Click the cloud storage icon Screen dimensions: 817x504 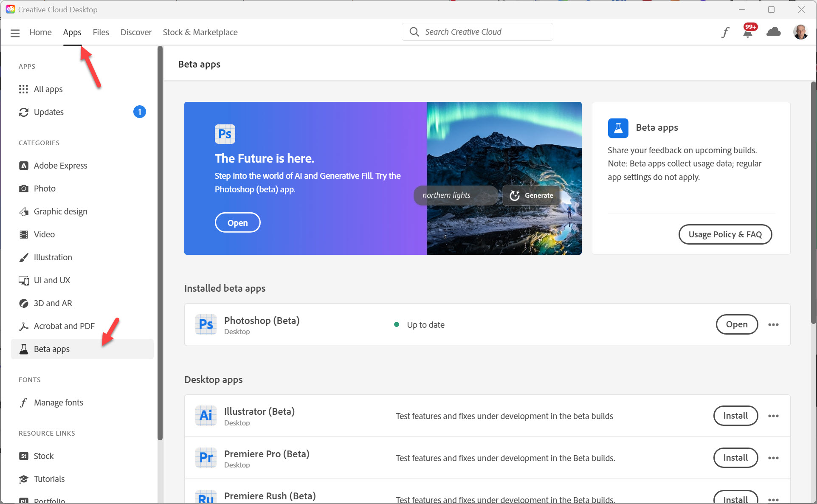pos(774,32)
